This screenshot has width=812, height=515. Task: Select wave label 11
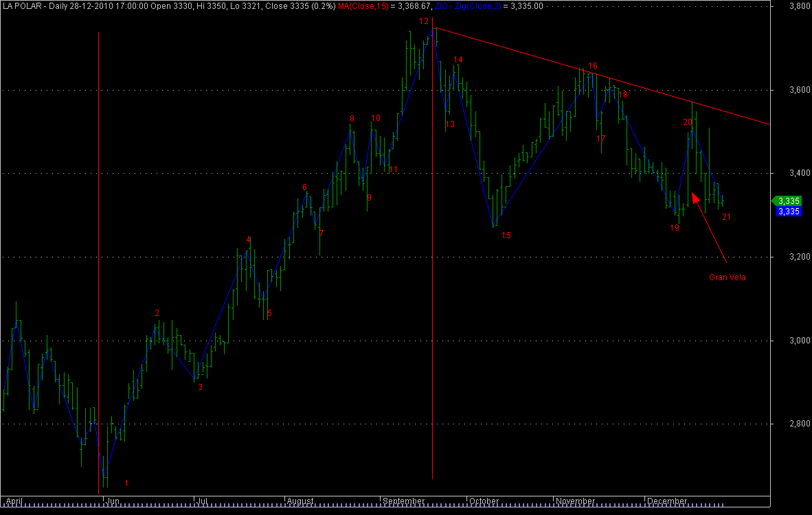pyautogui.click(x=393, y=170)
